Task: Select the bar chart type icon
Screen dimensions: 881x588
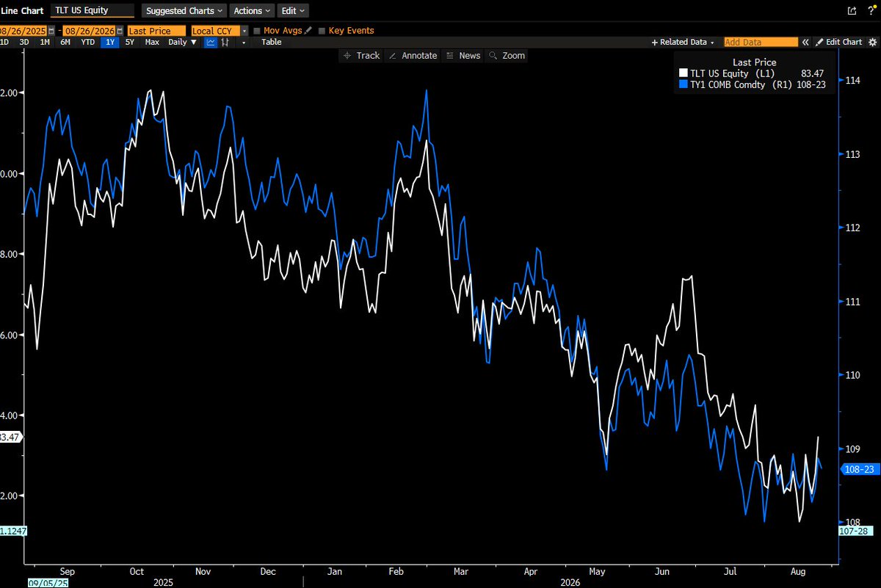Action: (225, 42)
